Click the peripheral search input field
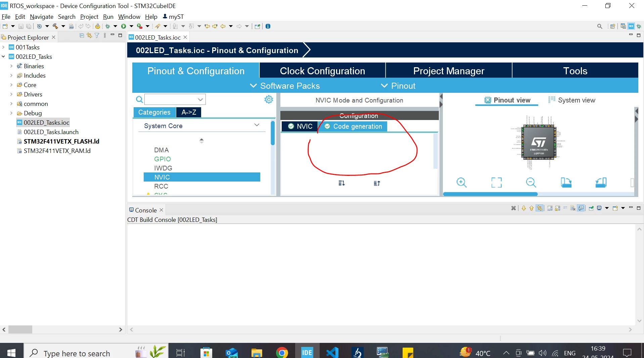 coord(171,100)
